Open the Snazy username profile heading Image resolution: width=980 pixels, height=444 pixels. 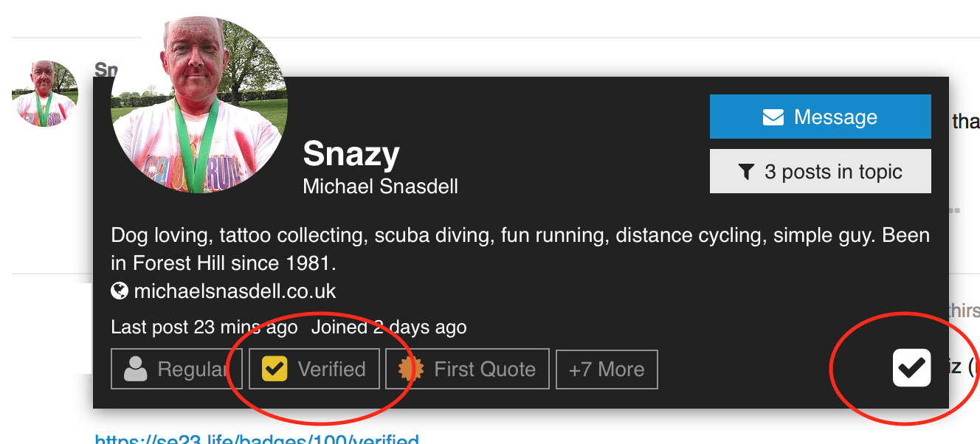pos(351,154)
